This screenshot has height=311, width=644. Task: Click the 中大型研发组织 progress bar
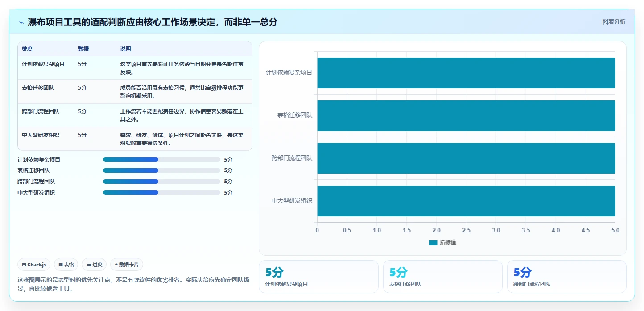click(161, 192)
